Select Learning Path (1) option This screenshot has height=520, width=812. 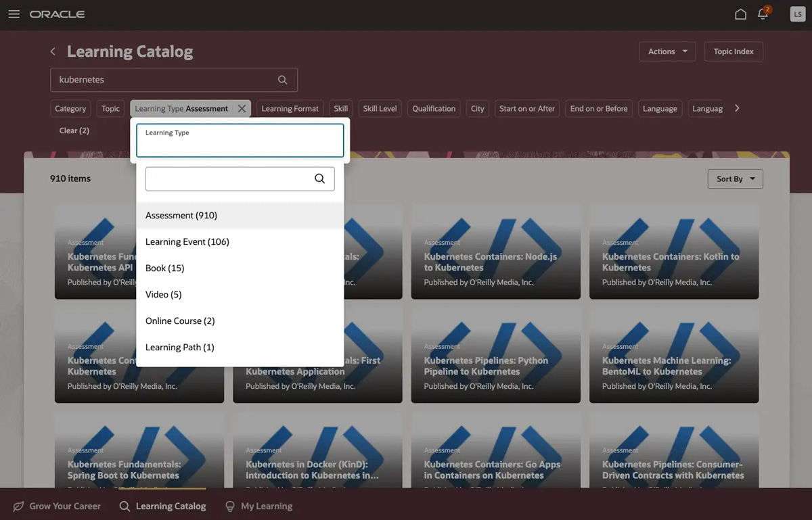click(240, 348)
